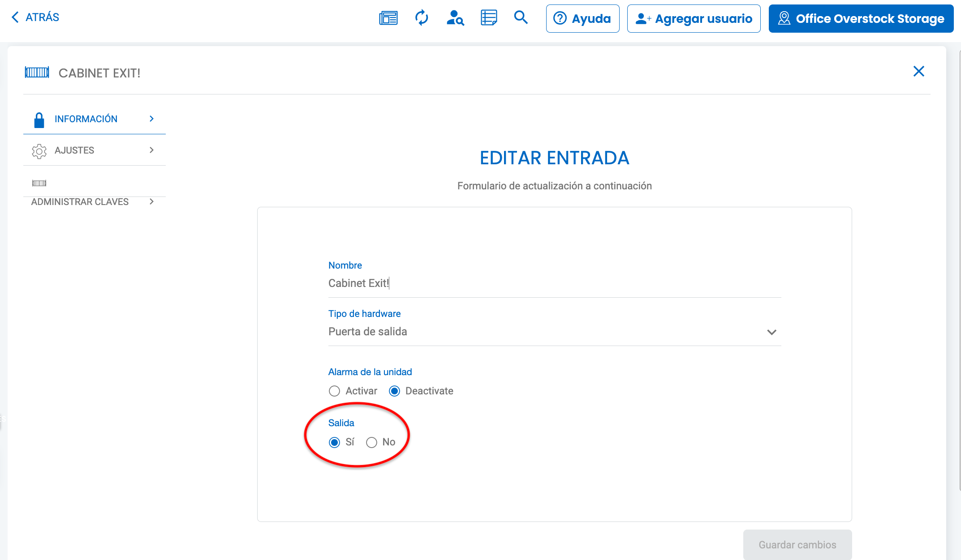This screenshot has height=560, width=961.
Task: Open the Tipo de hardware dropdown
Action: [772, 332]
